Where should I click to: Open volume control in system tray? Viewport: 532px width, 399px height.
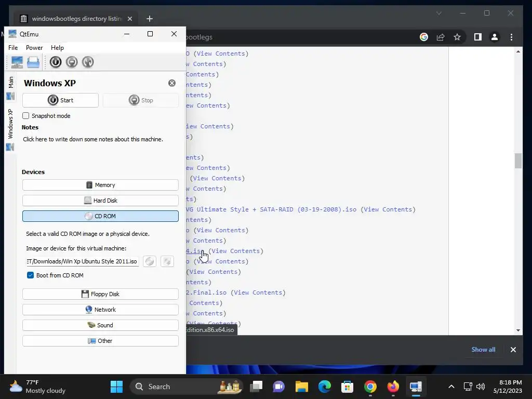coord(481,387)
